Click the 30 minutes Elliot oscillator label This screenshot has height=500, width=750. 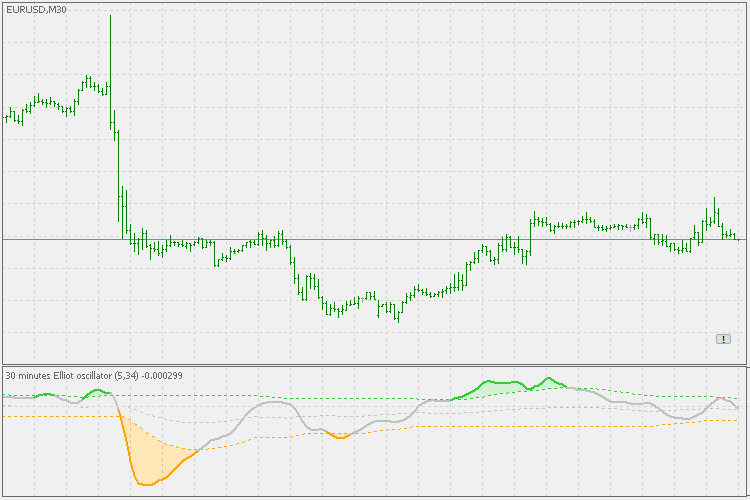94,376
